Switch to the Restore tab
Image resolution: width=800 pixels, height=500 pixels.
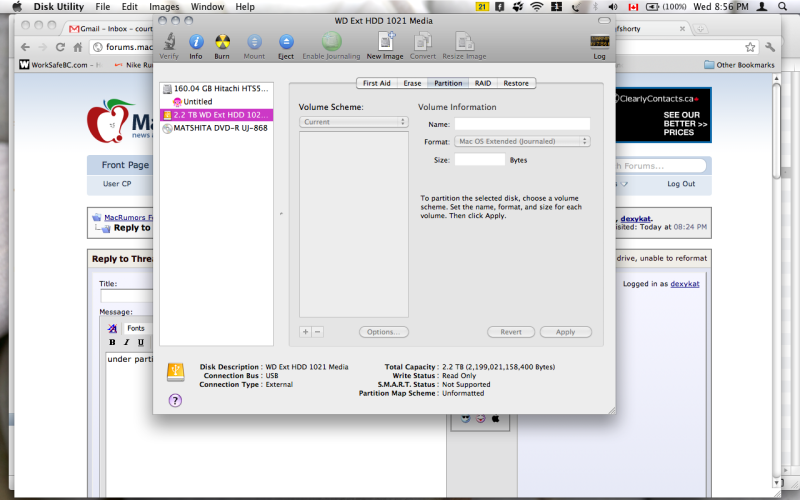coord(516,83)
